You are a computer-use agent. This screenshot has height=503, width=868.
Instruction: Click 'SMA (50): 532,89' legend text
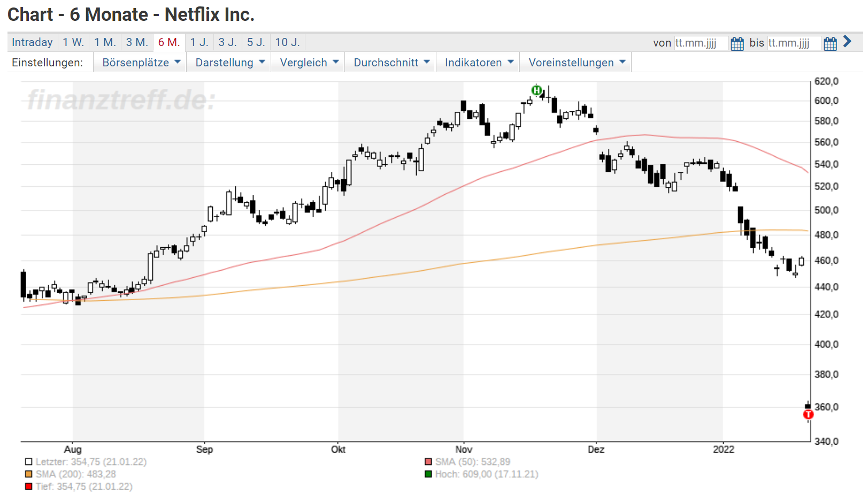click(x=473, y=462)
